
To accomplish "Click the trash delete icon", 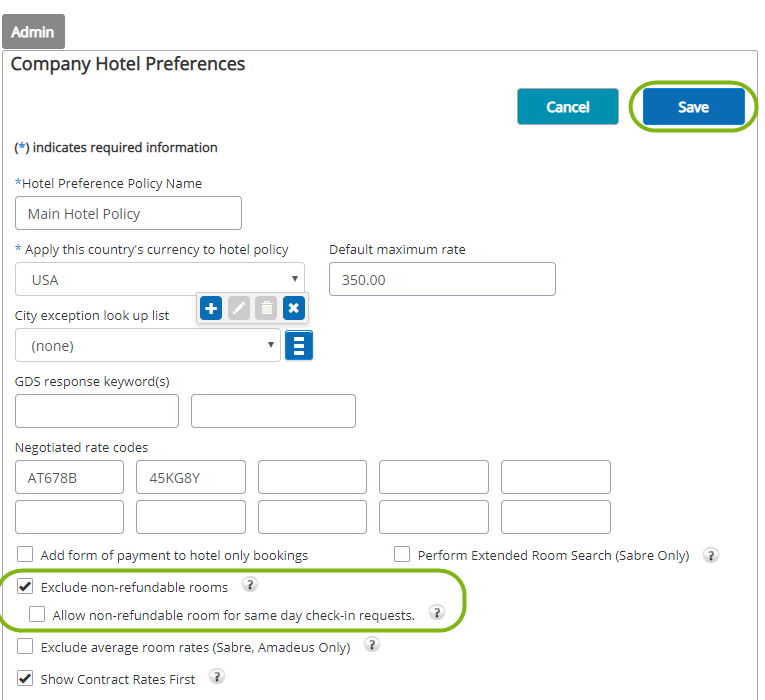I will pos(266,308).
